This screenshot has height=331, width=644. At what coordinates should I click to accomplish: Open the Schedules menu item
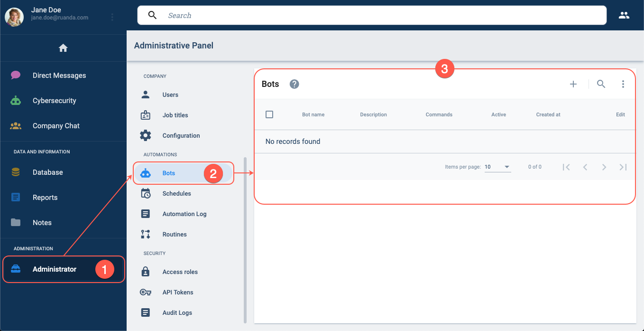point(176,194)
